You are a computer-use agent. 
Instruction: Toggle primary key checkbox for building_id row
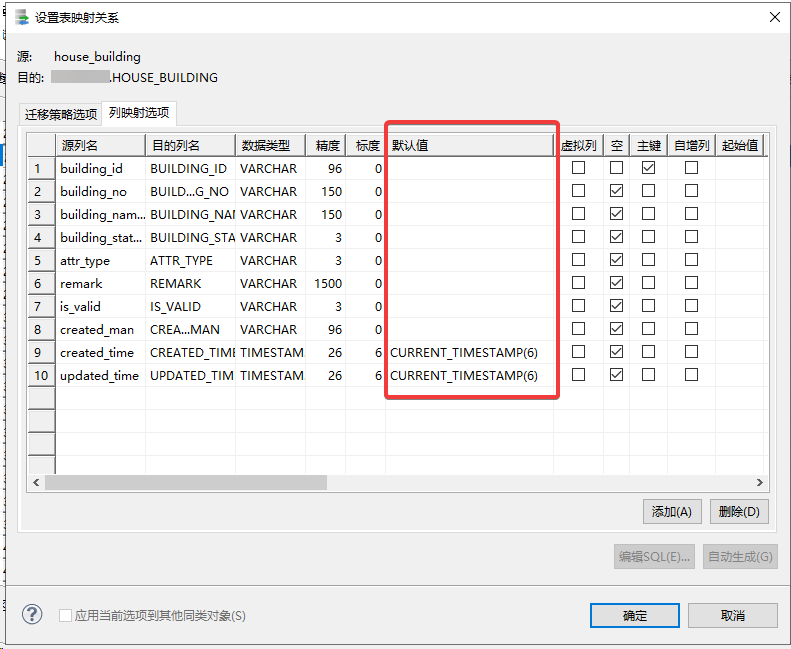[x=649, y=168]
